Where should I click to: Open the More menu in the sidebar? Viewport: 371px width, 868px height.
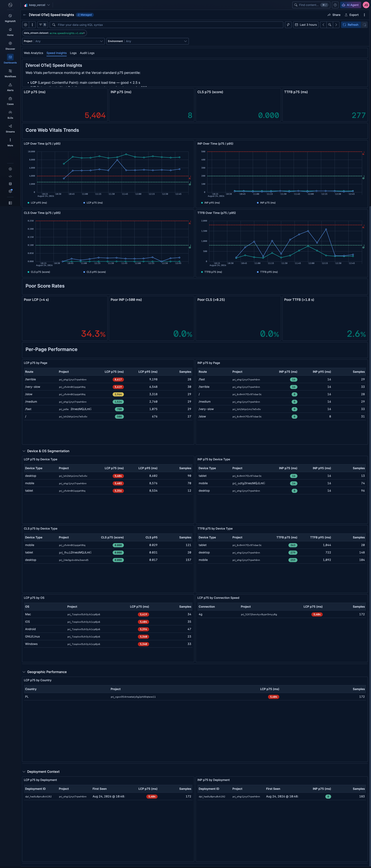(10, 142)
